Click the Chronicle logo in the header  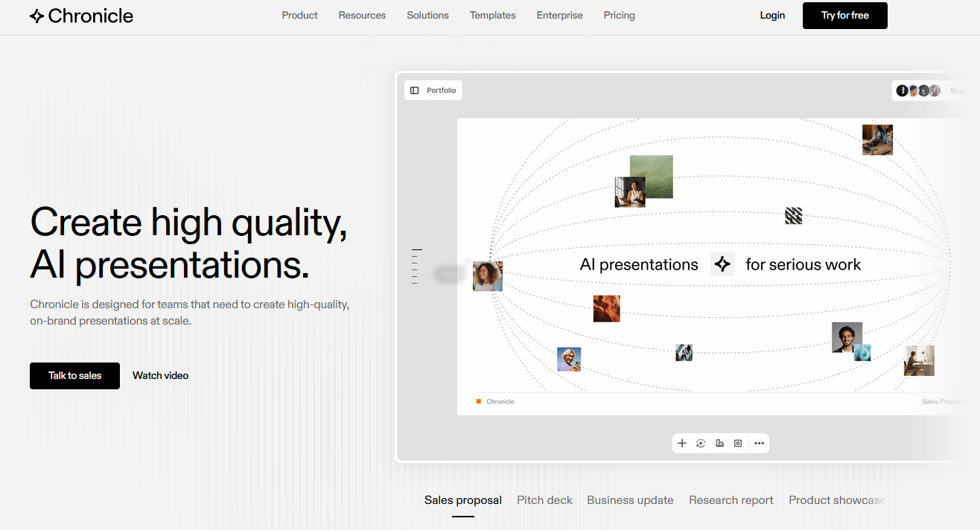tap(81, 16)
